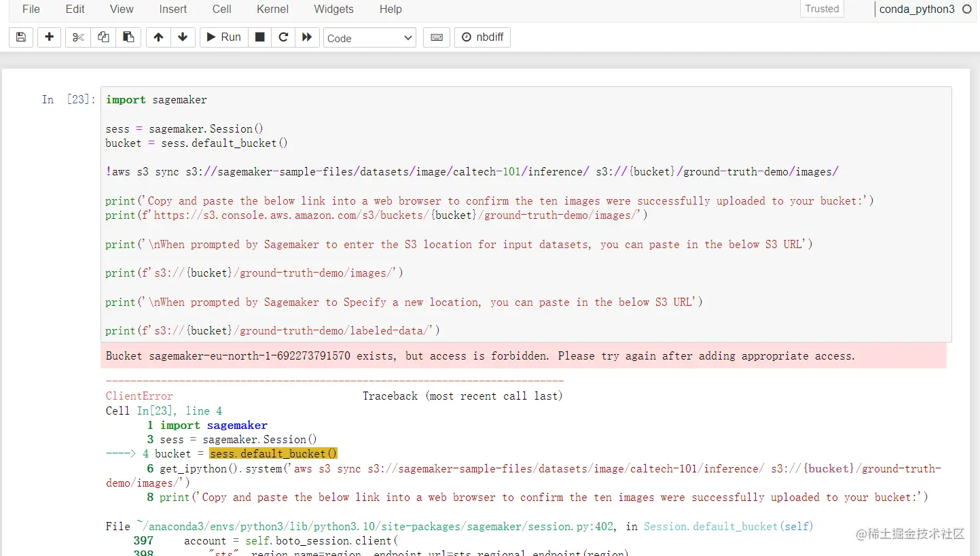This screenshot has height=556, width=980.
Task: Click the In [23] cell prompt
Action: [x=68, y=100]
